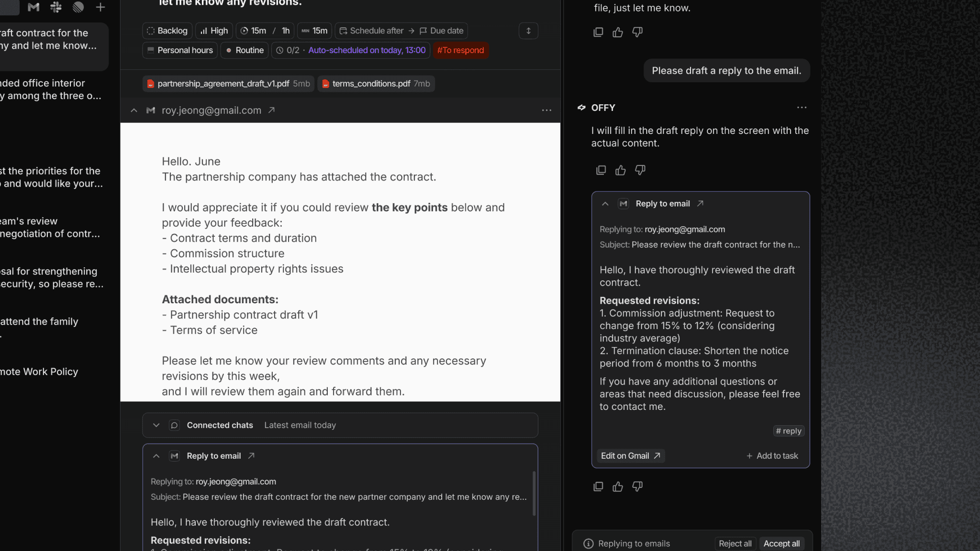Open the Slack integration icon
Screen dimensions: 980x551
point(56,7)
